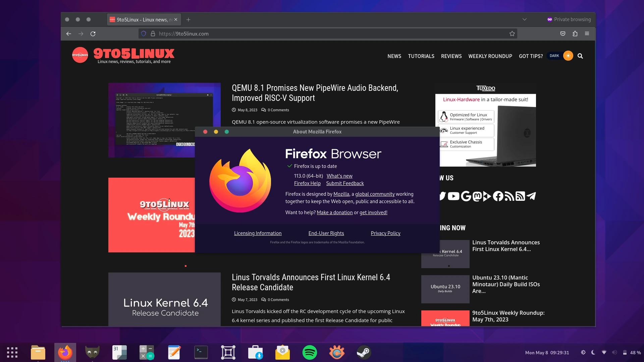Open the Firefox hamburger application menu
This screenshot has height=362, width=644.
pos(587,34)
